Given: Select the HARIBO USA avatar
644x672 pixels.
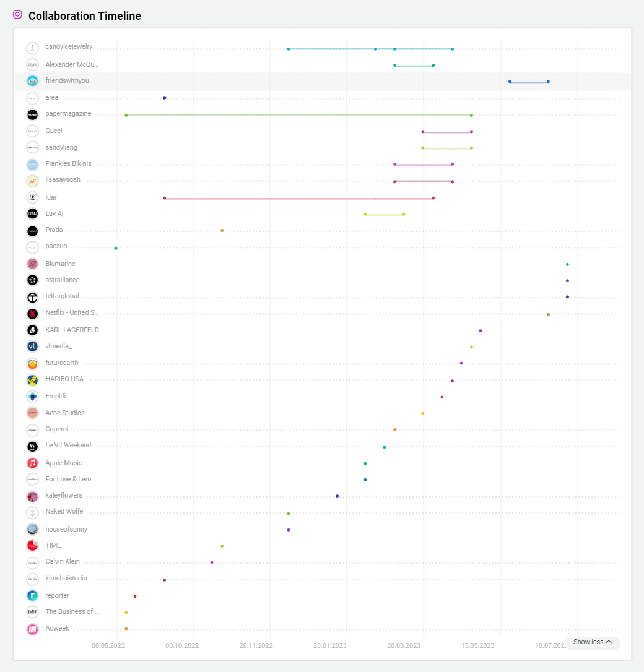Looking at the screenshot, I should tap(32, 379).
